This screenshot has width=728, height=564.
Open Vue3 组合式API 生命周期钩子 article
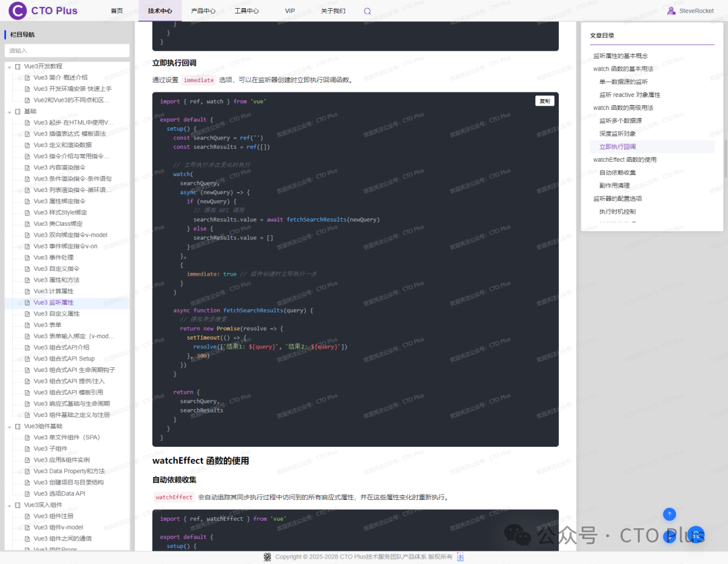74,370
